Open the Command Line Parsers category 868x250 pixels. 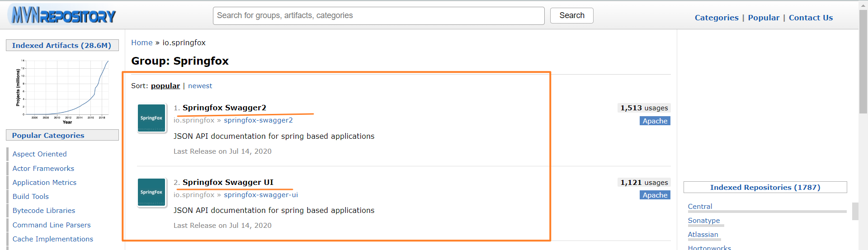point(52,225)
